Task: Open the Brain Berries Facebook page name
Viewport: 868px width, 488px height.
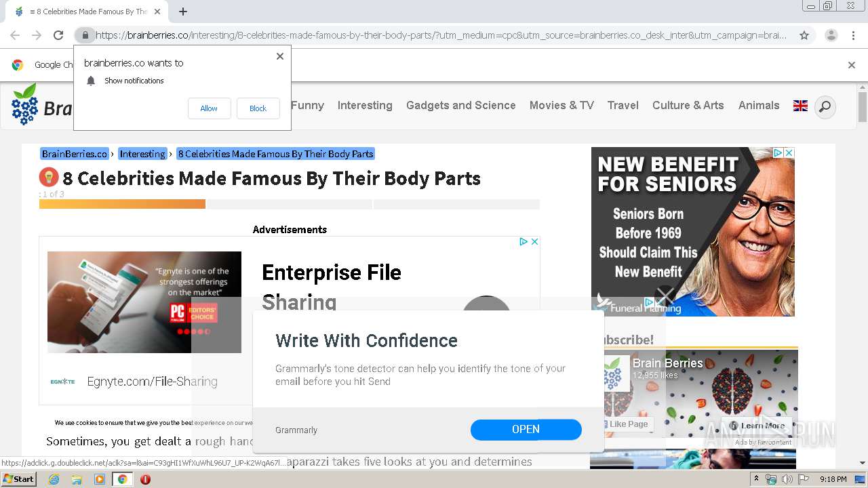Action: [667, 363]
